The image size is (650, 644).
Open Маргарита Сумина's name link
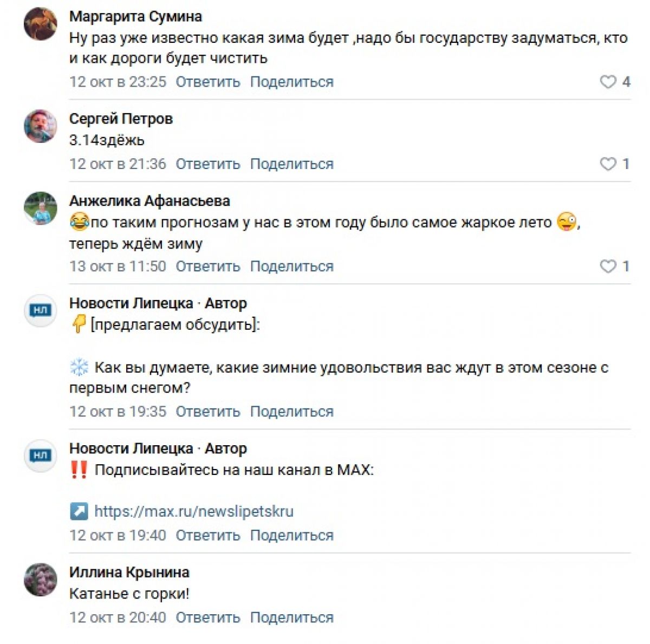click(135, 16)
